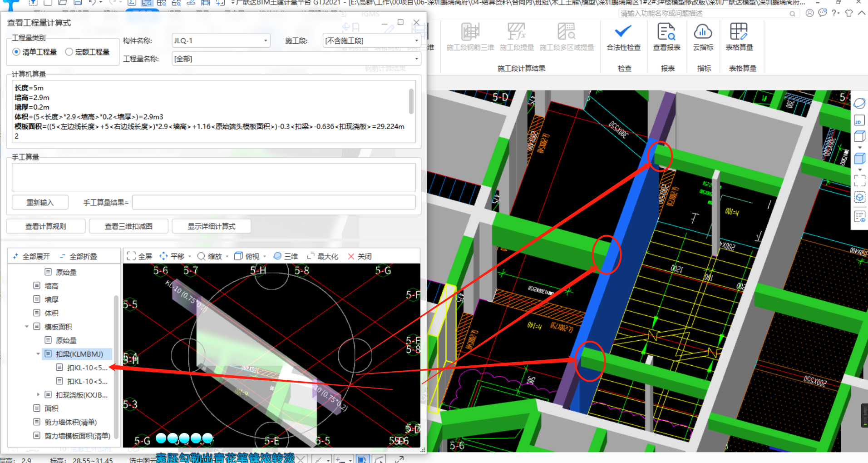This screenshot has width=868, height=463.
Task: Select 清单工程量 radio button
Action: tap(16, 52)
